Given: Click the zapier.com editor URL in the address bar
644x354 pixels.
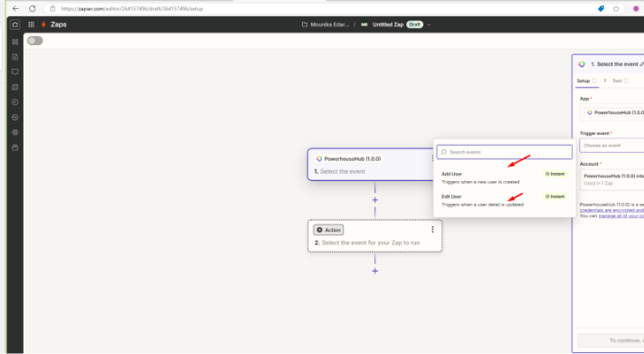Looking at the screenshot, I should click(132, 9).
